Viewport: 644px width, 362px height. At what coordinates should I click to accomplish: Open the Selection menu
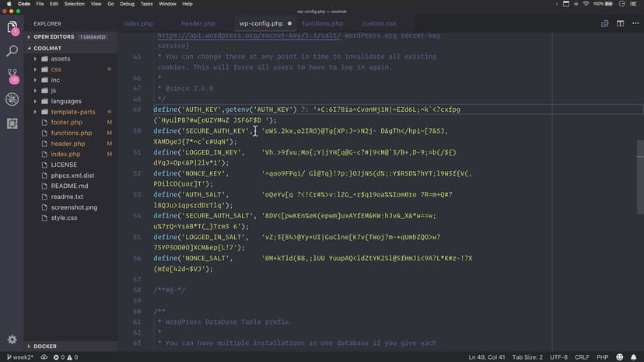click(x=75, y=4)
